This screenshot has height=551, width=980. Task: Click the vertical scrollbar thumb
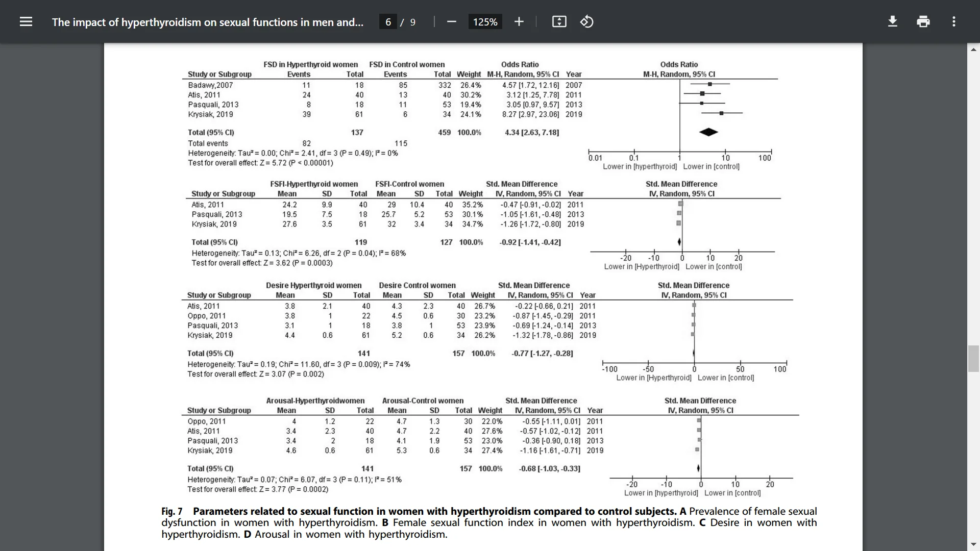973,359
